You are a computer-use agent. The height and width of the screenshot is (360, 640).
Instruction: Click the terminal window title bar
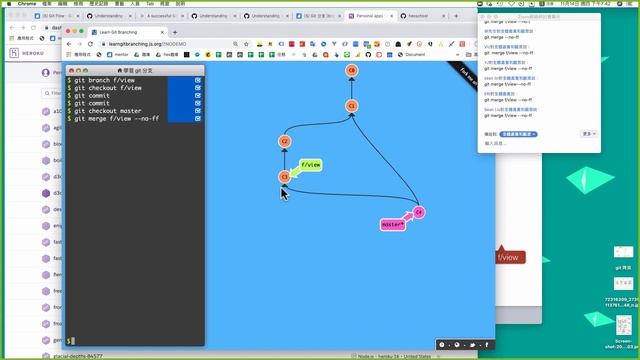(x=135, y=70)
